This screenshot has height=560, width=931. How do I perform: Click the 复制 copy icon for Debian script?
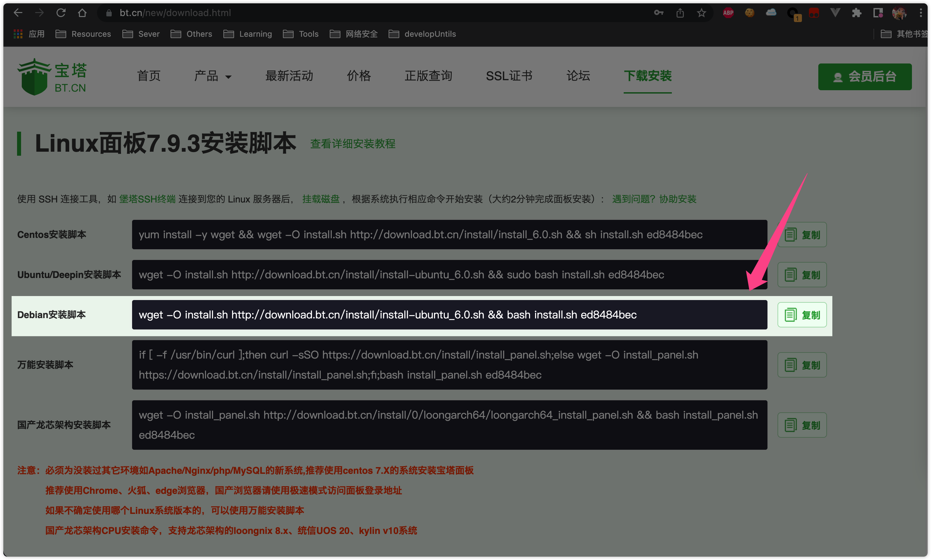(801, 314)
